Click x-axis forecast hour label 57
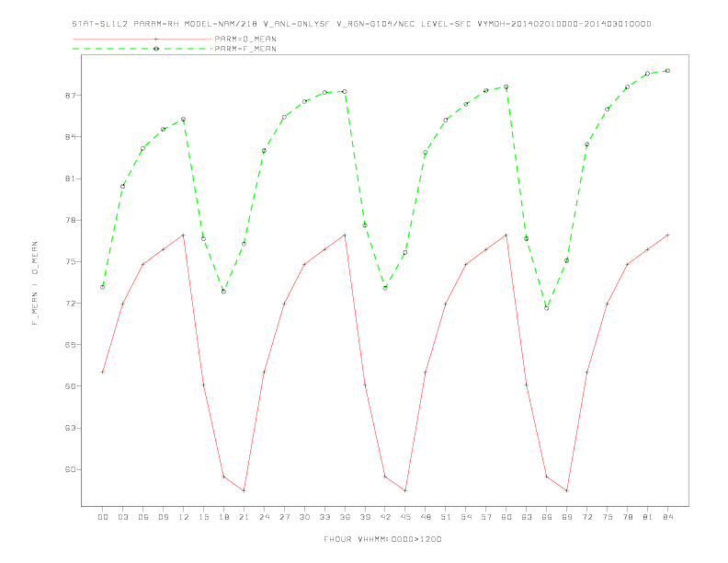 coord(486,517)
